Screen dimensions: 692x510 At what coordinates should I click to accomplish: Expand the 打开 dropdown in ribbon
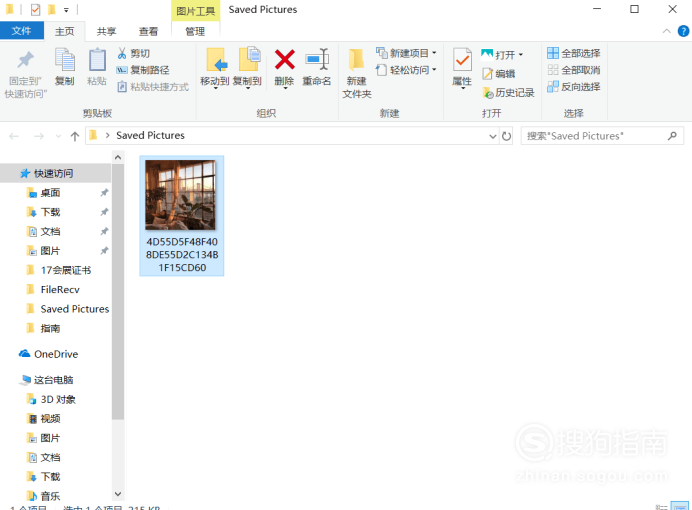[x=502, y=55]
